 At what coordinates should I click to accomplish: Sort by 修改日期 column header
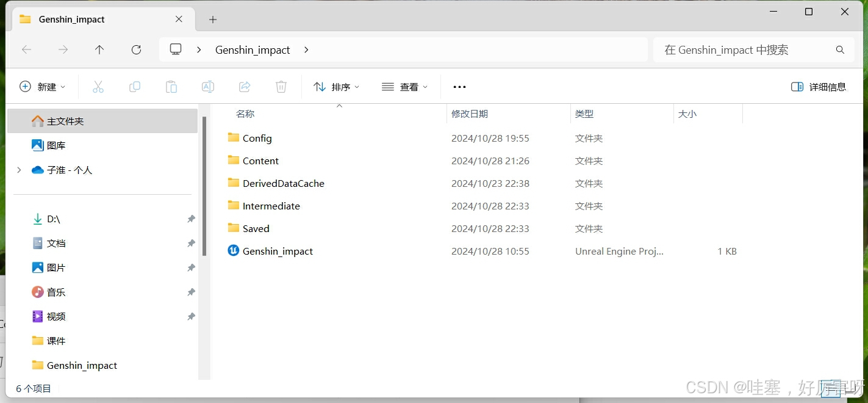click(470, 114)
